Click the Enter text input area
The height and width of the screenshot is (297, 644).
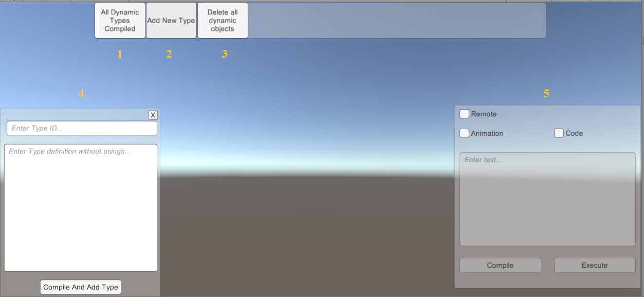point(547,199)
